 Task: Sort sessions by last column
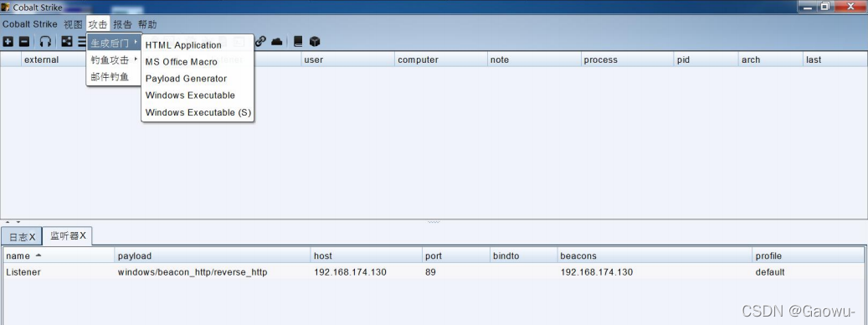(x=835, y=59)
